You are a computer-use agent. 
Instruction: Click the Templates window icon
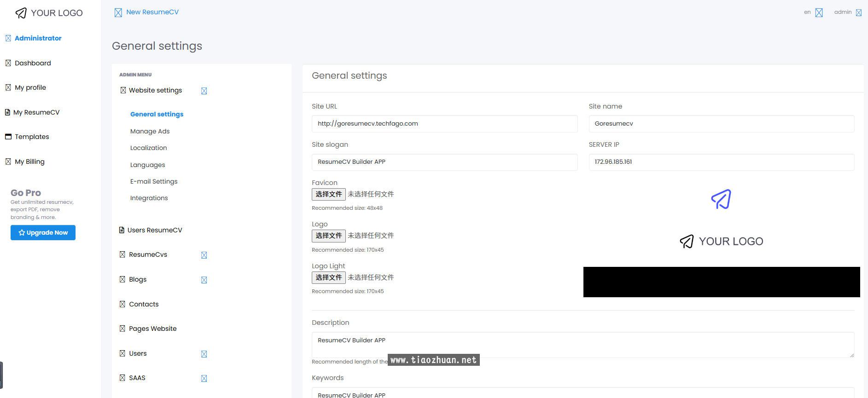coord(8,137)
